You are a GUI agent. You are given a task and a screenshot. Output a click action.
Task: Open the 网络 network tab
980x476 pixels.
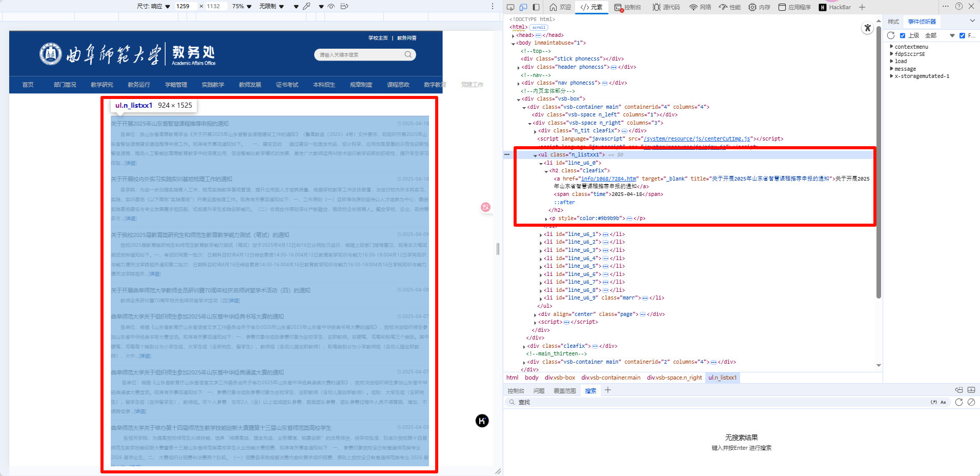(x=700, y=7)
